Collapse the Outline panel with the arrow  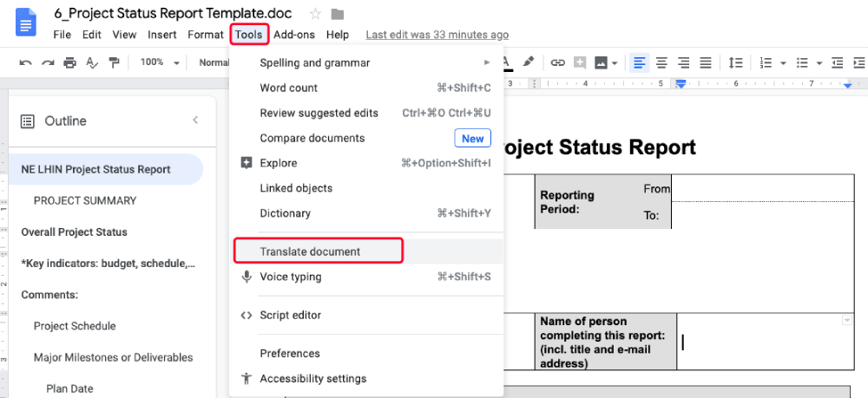click(195, 121)
